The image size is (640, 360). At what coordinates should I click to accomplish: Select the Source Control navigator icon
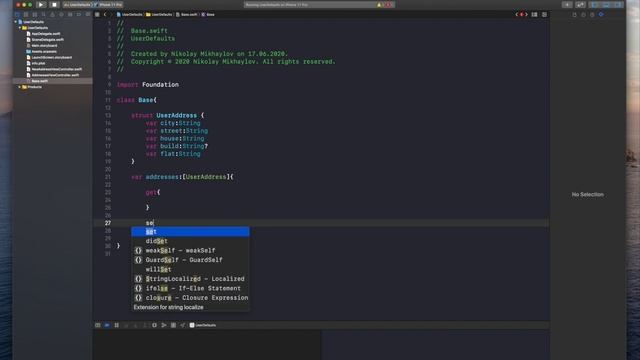click(26, 14)
